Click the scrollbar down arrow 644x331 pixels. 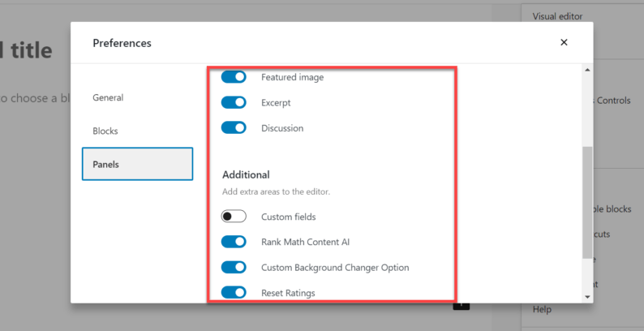(587, 297)
